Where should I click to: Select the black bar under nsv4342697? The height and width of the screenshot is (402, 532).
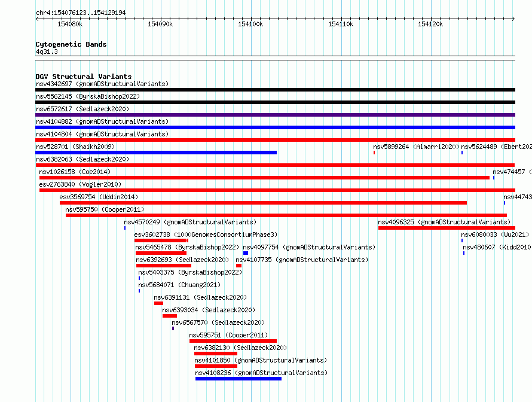click(x=275, y=90)
